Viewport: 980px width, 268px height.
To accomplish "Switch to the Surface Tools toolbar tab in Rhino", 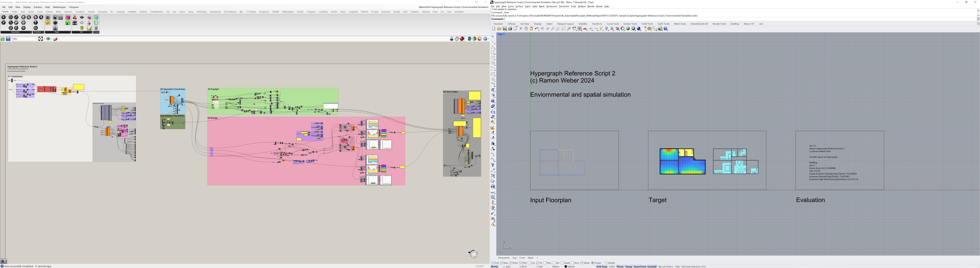I will (630, 24).
